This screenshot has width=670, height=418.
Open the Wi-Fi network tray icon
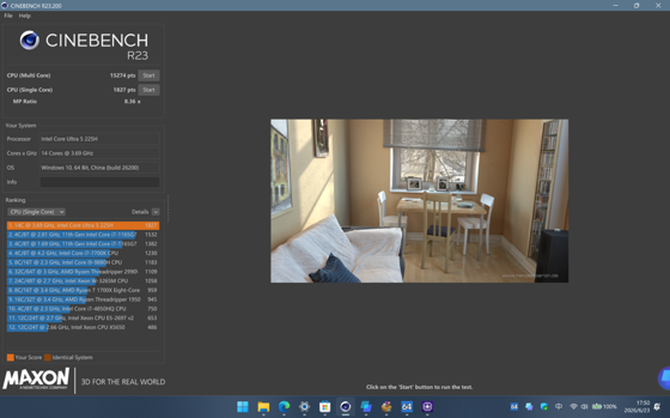pos(574,406)
